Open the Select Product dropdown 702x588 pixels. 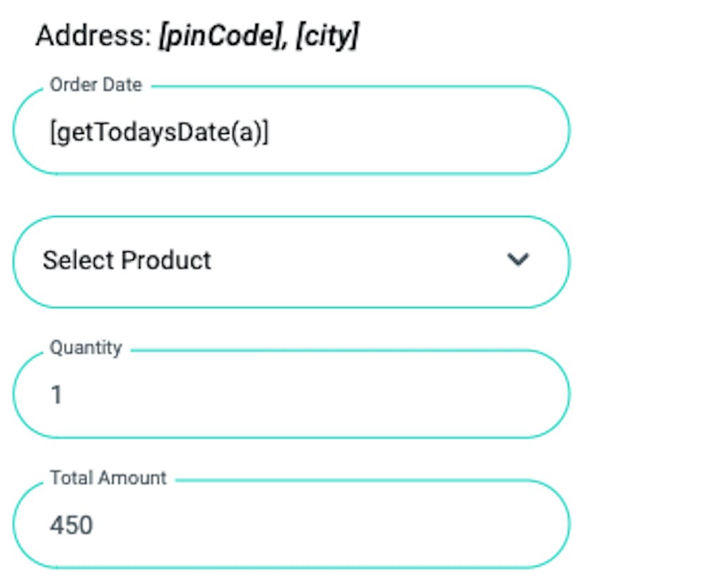tap(291, 261)
